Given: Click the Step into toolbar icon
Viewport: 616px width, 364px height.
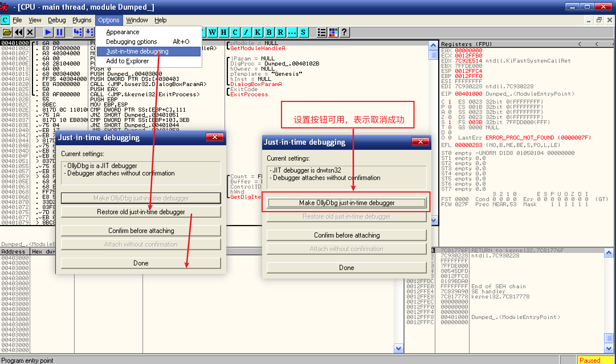Looking at the screenshot, I should 77,32.
